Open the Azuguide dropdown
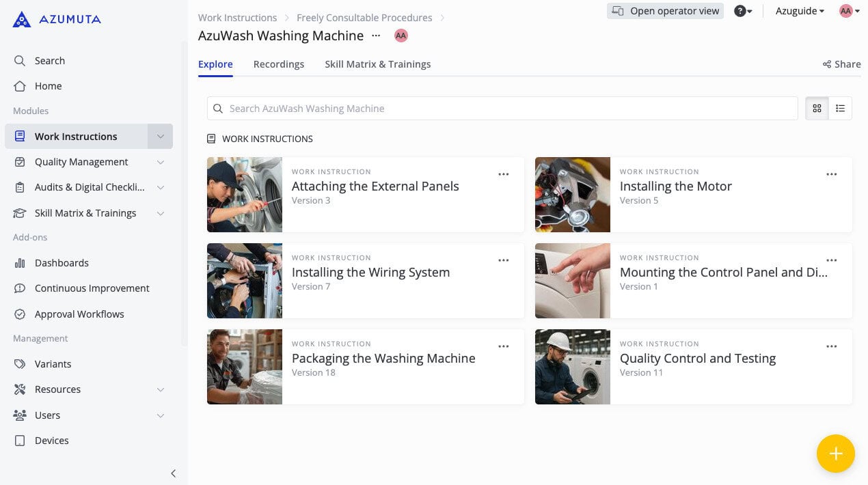 pyautogui.click(x=799, y=11)
